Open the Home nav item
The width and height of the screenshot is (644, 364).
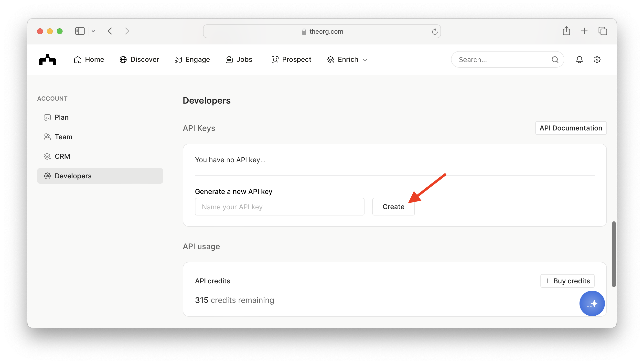[x=89, y=60]
